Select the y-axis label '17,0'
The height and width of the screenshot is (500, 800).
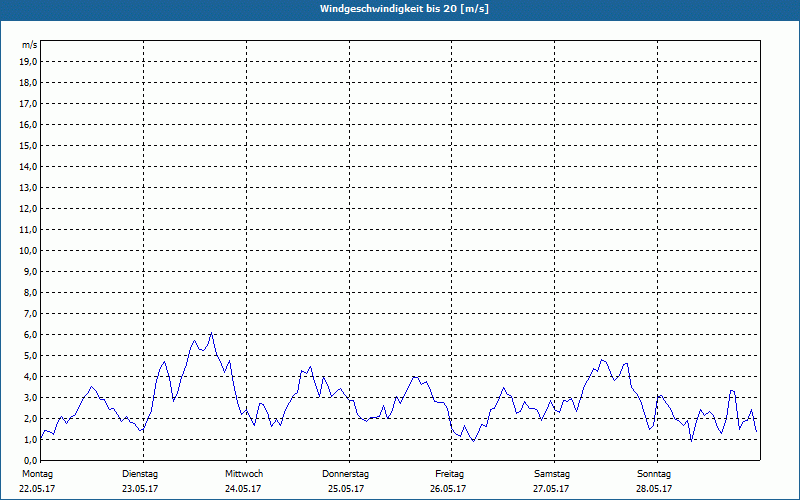[29, 104]
